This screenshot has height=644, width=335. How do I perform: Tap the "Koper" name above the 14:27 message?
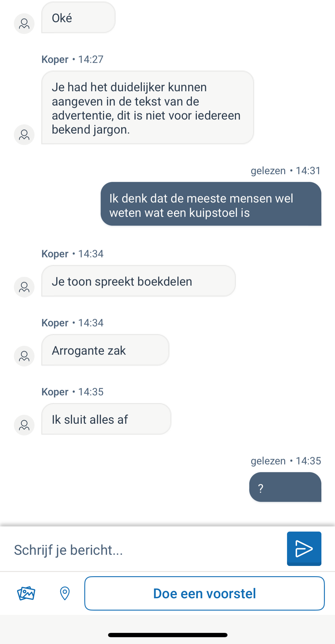point(55,59)
